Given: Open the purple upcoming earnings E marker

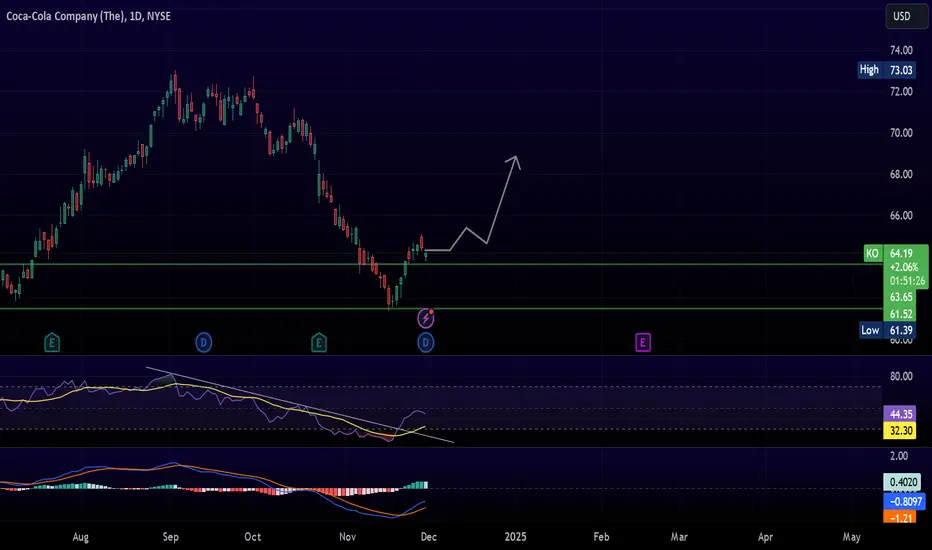Looking at the screenshot, I should pos(643,342).
